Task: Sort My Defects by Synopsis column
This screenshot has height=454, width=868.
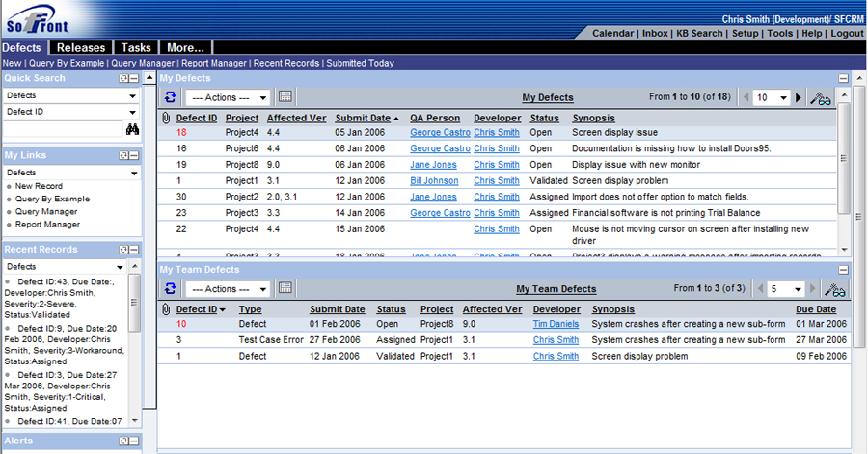Action: (593, 119)
